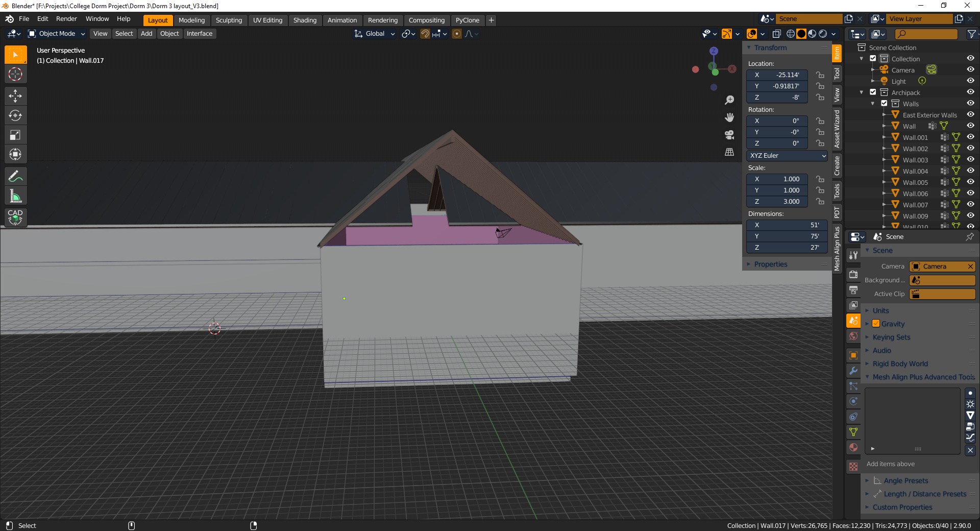Viewport: 980px width, 531px height.
Task: Hide Wall.003 with its eye icon
Action: [970, 159]
